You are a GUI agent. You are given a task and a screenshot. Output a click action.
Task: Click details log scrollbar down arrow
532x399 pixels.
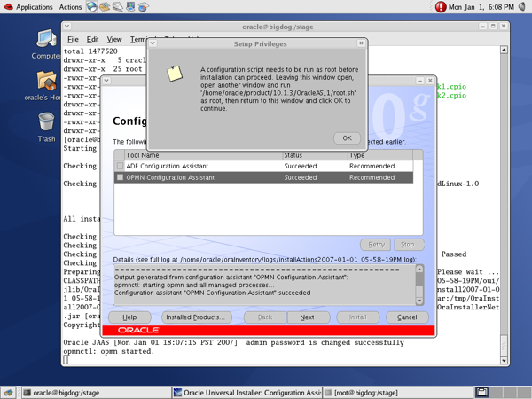pos(419,301)
